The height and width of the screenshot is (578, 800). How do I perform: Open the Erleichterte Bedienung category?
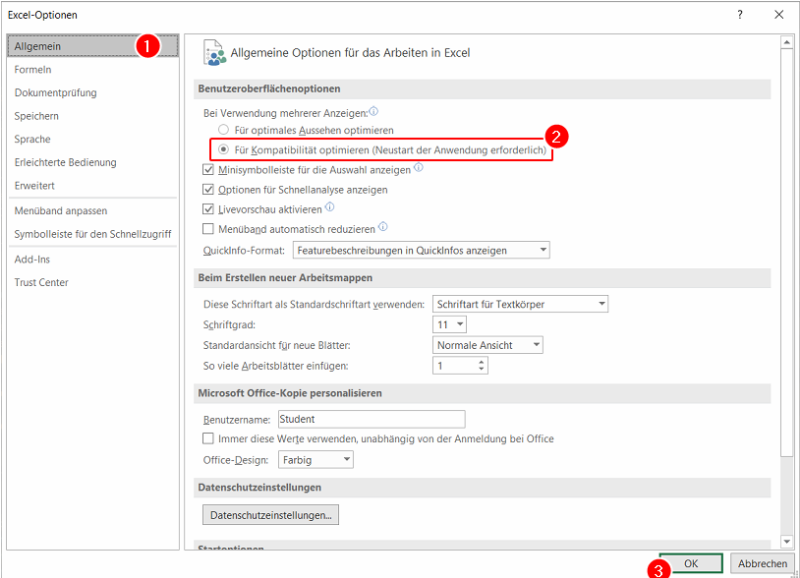click(93, 162)
